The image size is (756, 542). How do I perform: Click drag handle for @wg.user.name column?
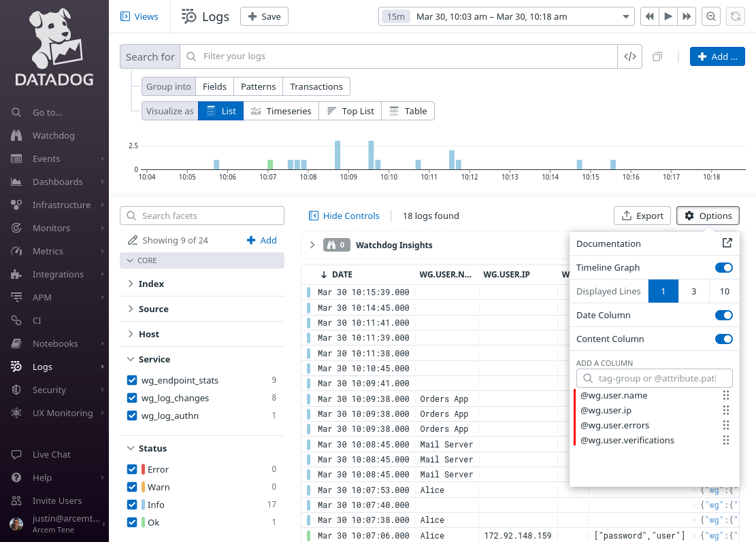[x=726, y=396]
